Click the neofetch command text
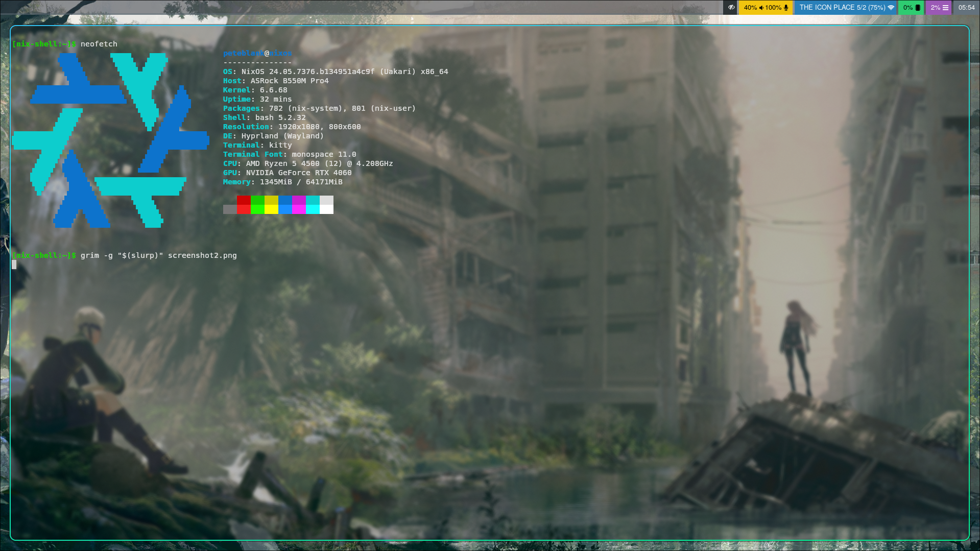Screen dimensions: 980x551 tap(99, 44)
